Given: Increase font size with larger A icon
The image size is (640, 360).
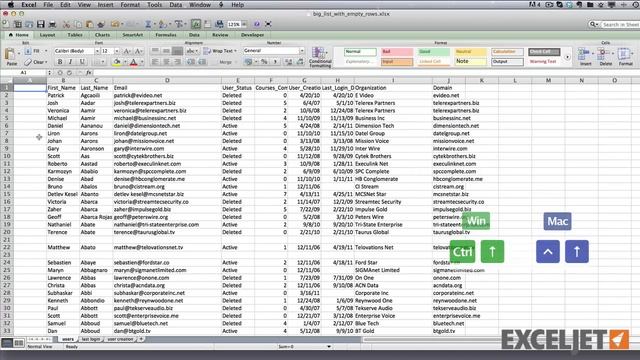Looking at the screenshot, I should (x=127, y=51).
